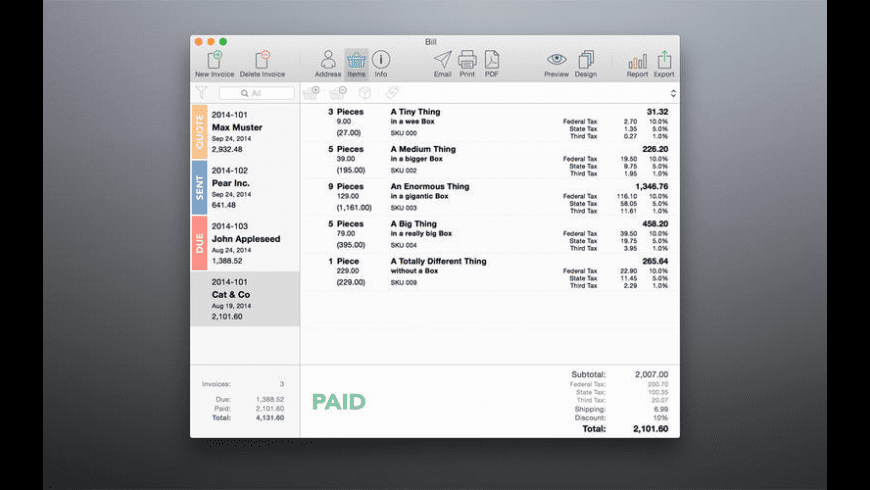Select the Cat & Co invoice

pyautogui.click(x=245, y=299)
